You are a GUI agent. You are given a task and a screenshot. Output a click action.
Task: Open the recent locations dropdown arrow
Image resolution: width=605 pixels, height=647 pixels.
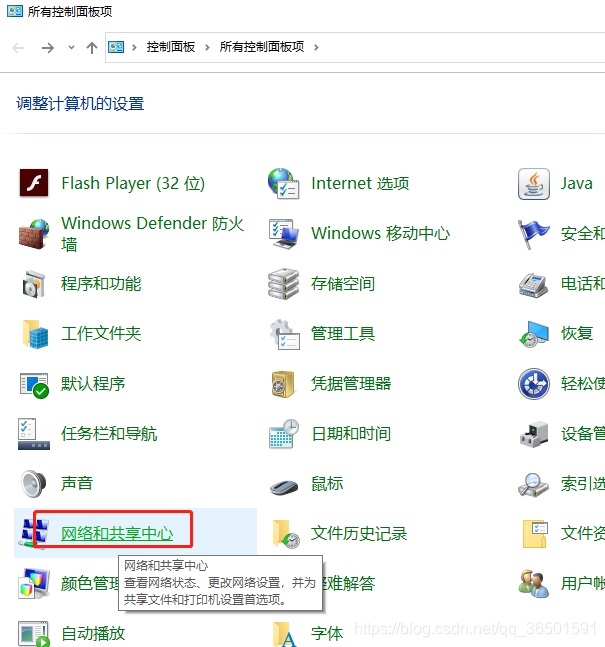pos(71,47)
